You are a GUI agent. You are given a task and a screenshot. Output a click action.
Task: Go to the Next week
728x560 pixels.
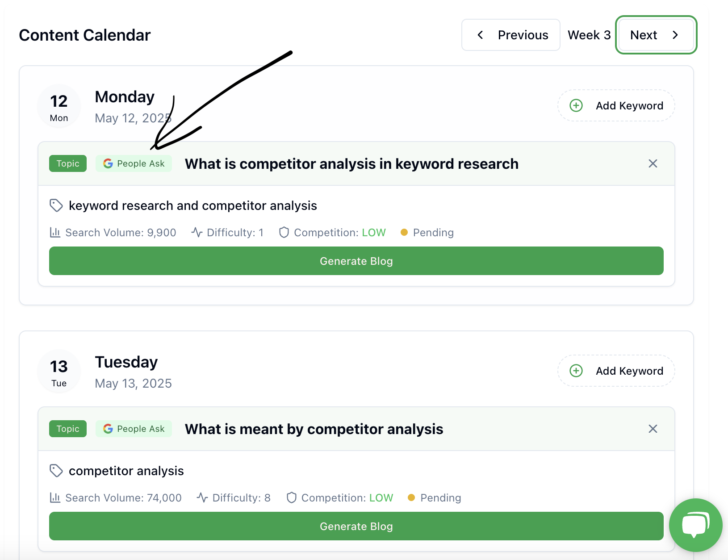tap(656, 35)
